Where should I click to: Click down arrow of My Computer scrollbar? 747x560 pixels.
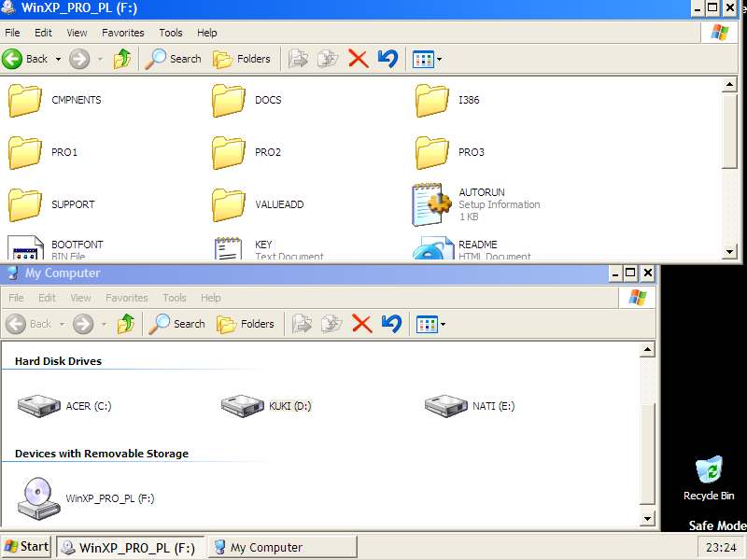[x=647, y=519]
